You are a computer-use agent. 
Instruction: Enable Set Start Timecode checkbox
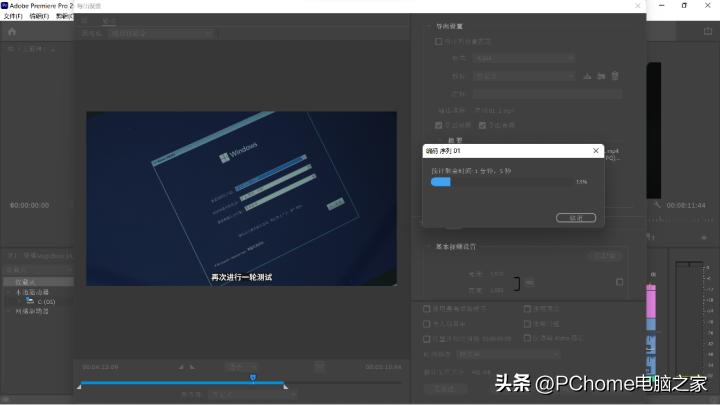pos(426,339)
